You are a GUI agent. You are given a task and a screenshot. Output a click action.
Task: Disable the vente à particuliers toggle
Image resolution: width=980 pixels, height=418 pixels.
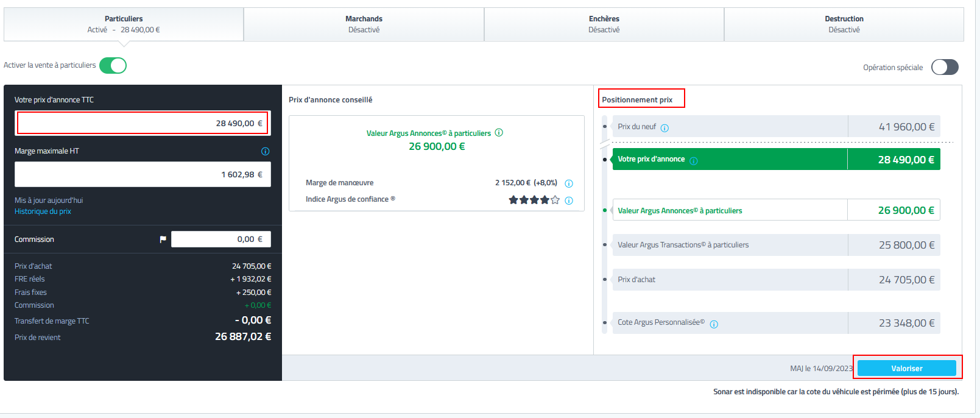pos(113,65)
